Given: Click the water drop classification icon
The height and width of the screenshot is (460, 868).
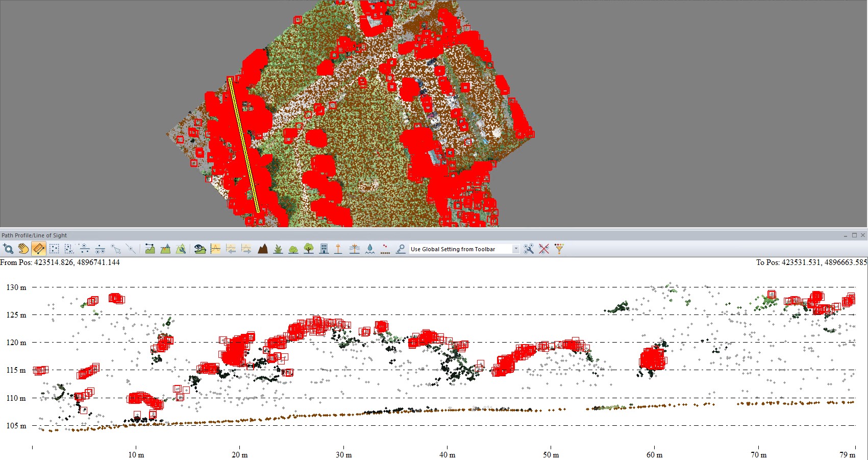Looking at the screenshot, I should pyautogui.click(x=370, y=249).
